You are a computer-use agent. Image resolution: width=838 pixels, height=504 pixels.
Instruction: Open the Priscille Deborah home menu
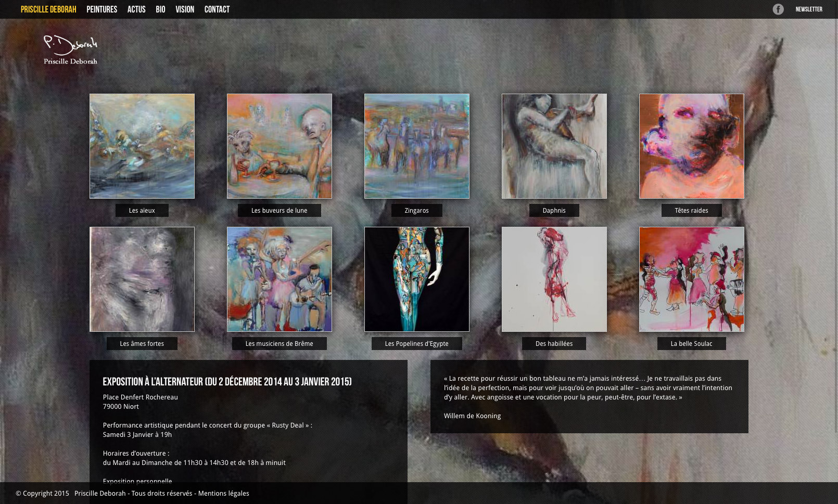pos(48,9)
